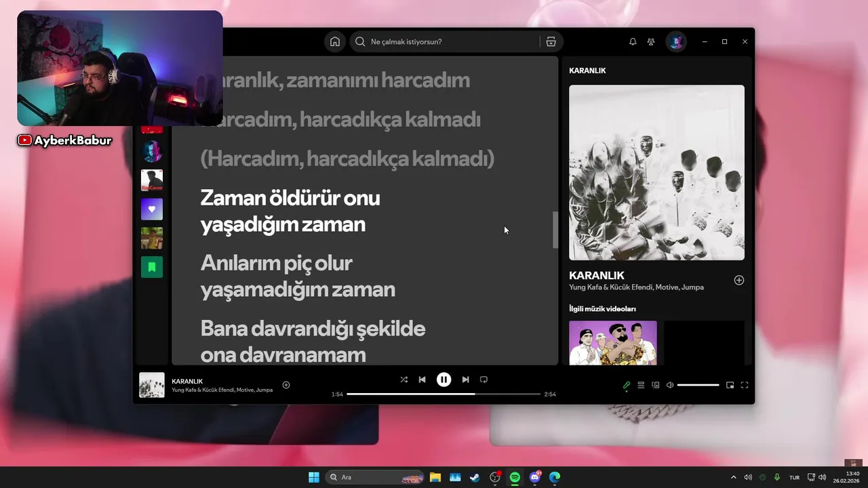Click the KARANLIK panel header

(x=587, y=70)
